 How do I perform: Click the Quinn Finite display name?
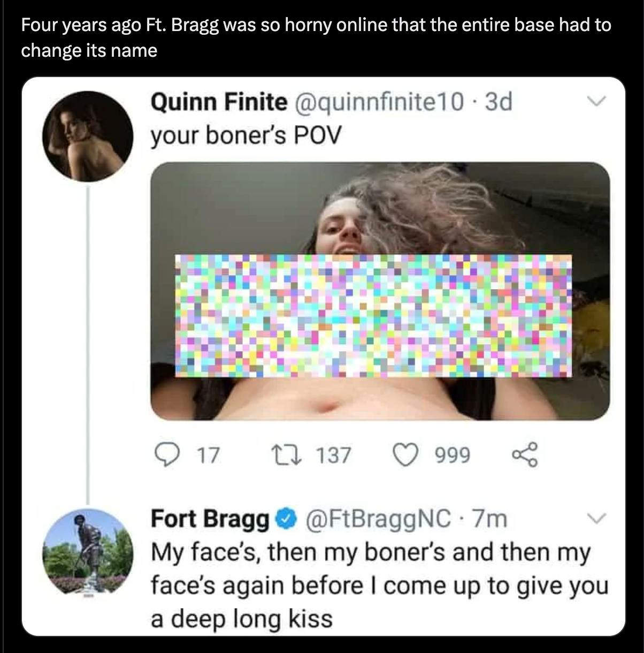tap(219, 102)
